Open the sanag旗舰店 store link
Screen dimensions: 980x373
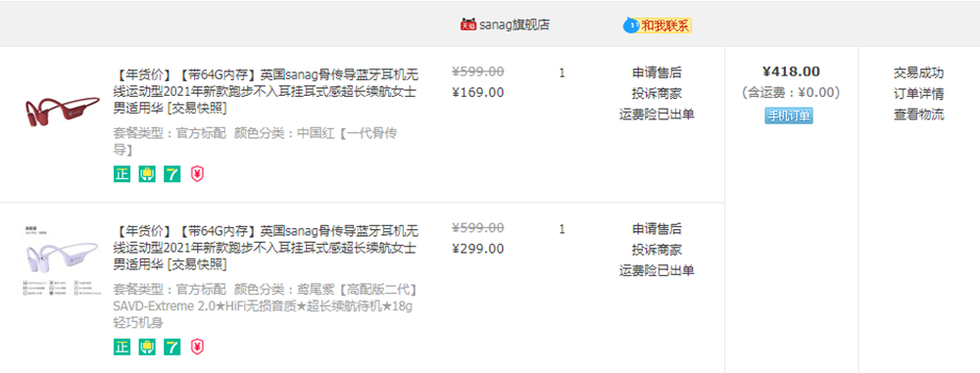[515, 25]
